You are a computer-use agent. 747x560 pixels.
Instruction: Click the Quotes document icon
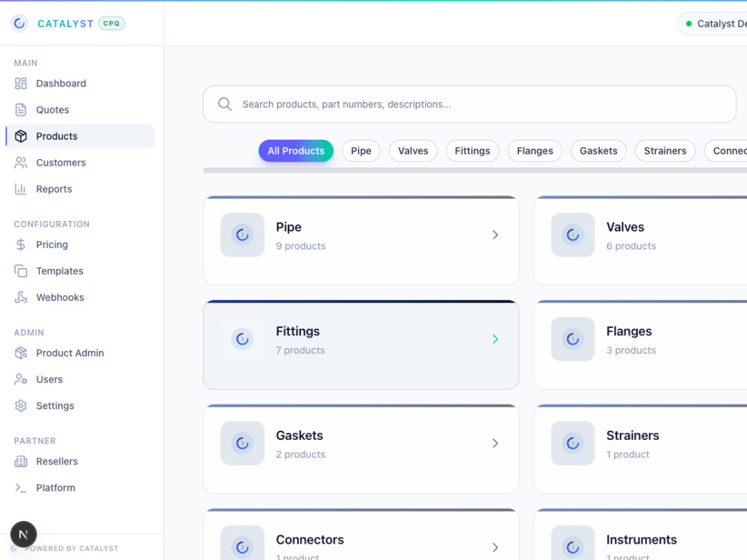20,110
